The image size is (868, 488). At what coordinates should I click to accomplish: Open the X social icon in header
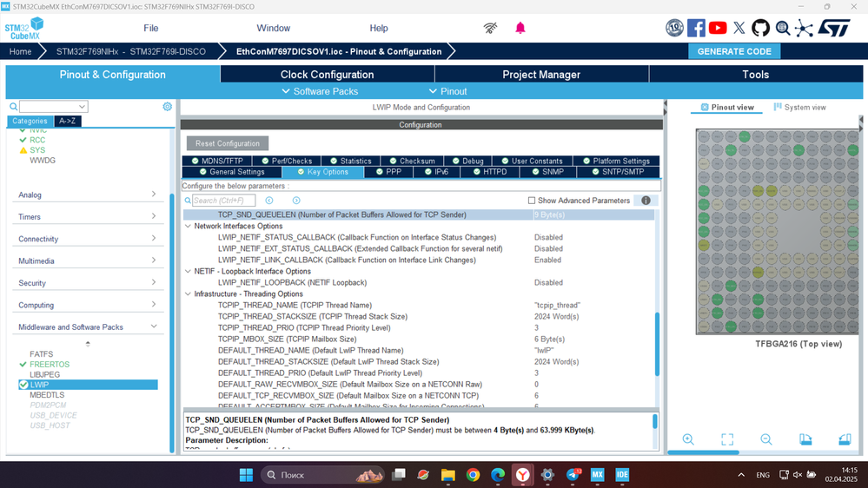pyautogui.click(x=739, y=28)
